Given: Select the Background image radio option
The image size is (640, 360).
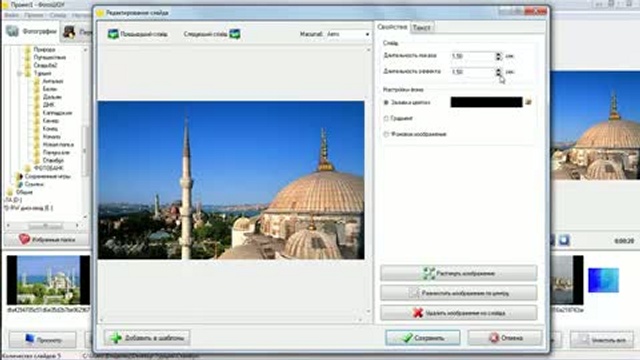Looking at the screenshot, I should [x=386, y=134].
